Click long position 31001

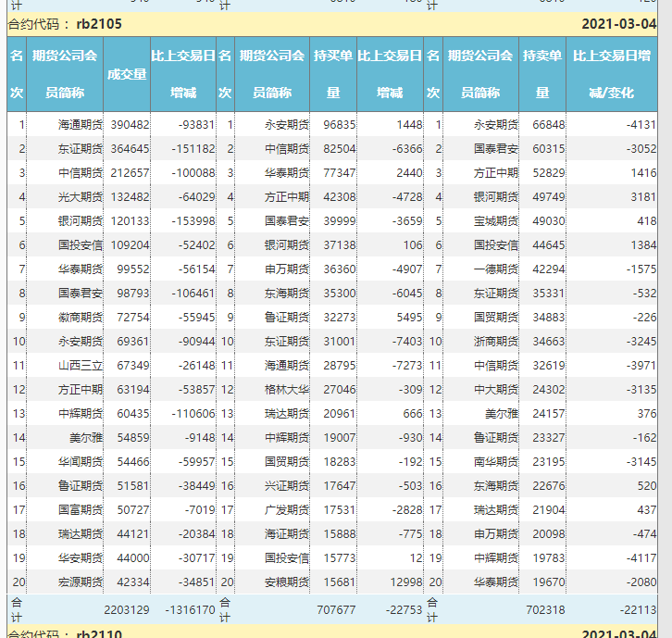340,342
